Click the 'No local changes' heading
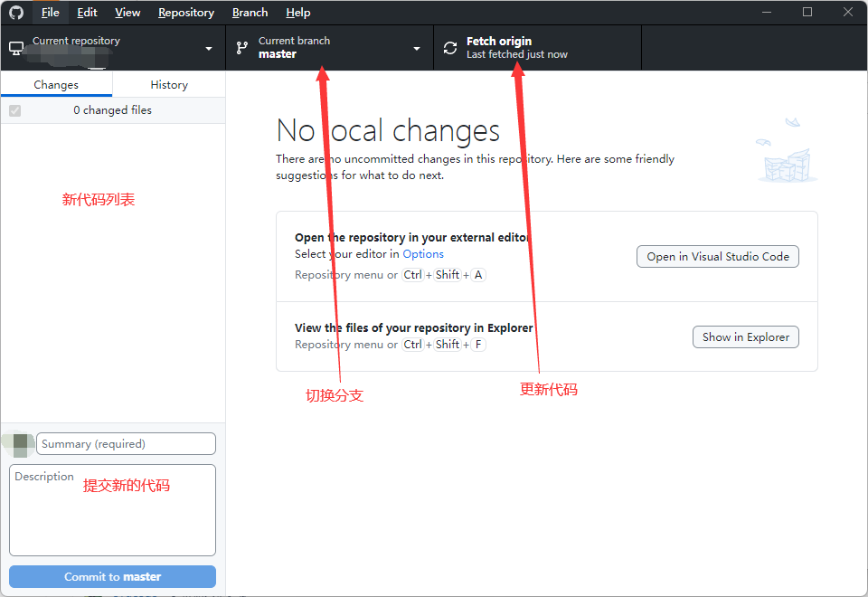 pyautogui.click(x=388, y=131)
